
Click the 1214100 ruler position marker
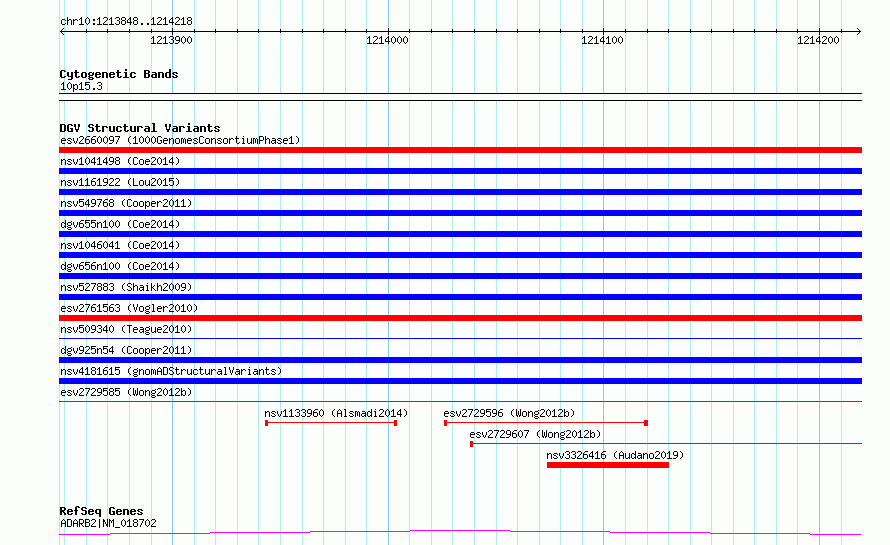(x=602, y=40)
